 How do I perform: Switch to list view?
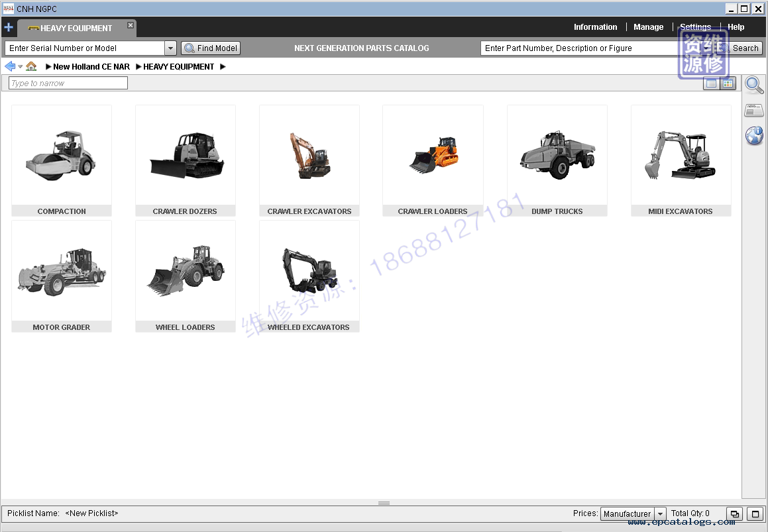711,83
